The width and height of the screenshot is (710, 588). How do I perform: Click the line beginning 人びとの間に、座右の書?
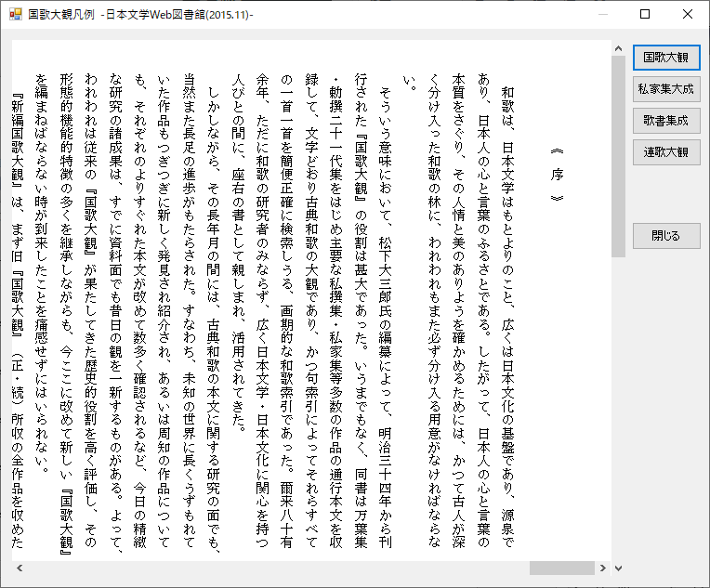click(x=238, y=252)
